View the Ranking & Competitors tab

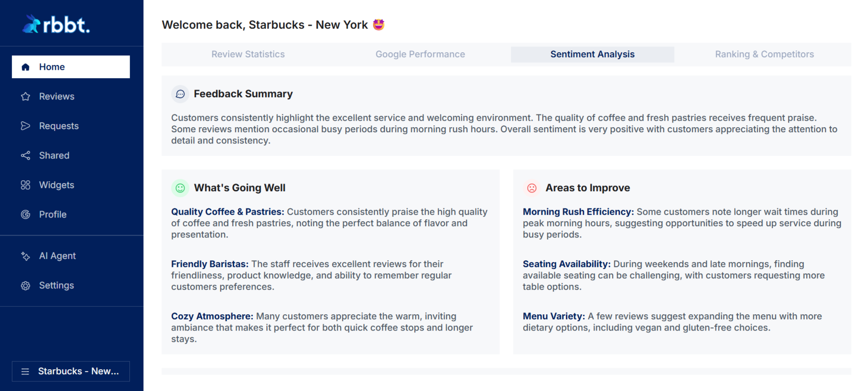click(764, 54)
